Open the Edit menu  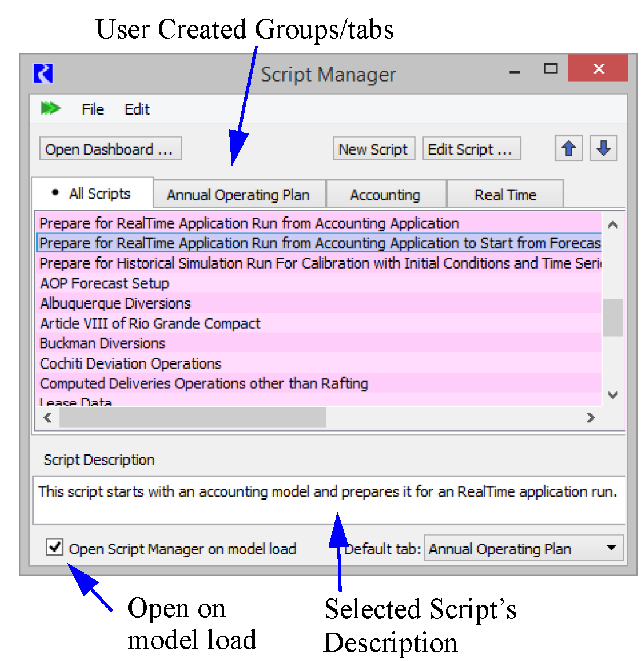pos(137,109)
